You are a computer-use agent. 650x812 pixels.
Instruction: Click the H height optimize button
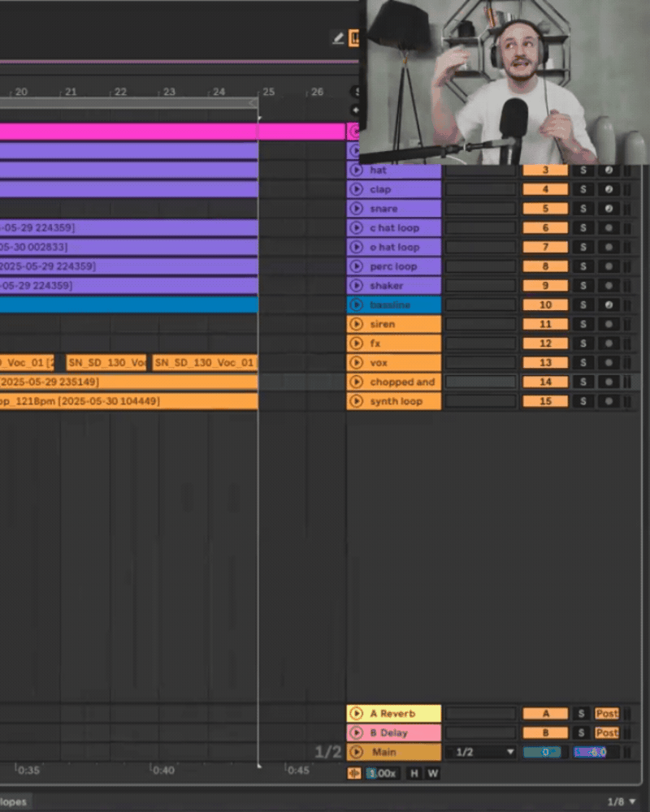414,774
